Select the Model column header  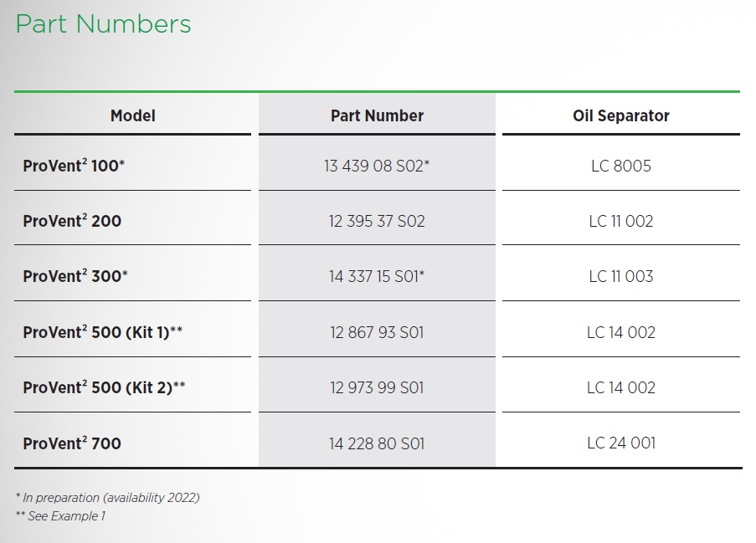tap(132, 115)
